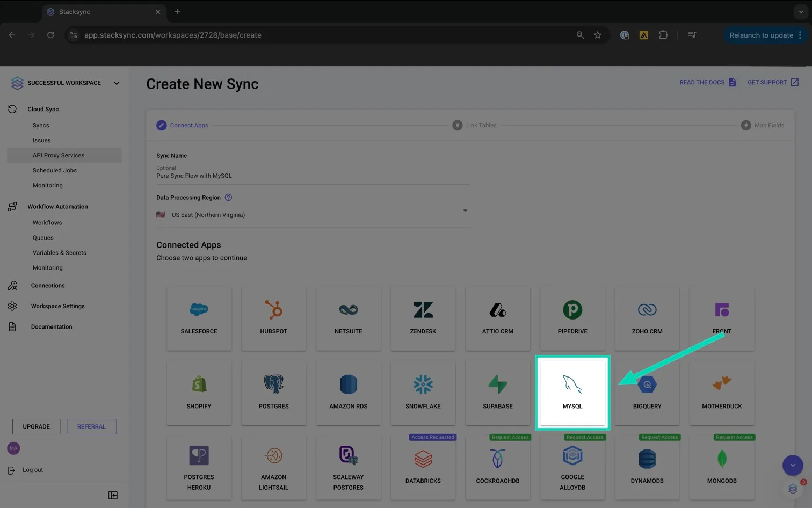Open API Proxy Services
This screenshot has height=508, width=812.
coord(64,155)
